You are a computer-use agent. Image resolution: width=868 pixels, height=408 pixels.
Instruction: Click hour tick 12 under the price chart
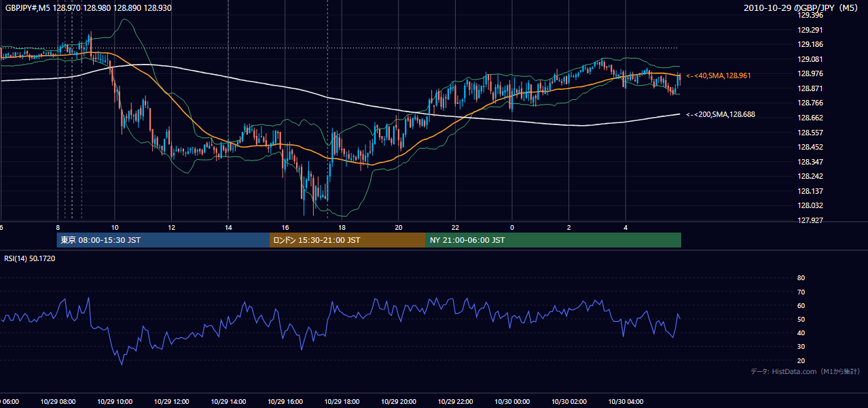click(x=172, y=228)
